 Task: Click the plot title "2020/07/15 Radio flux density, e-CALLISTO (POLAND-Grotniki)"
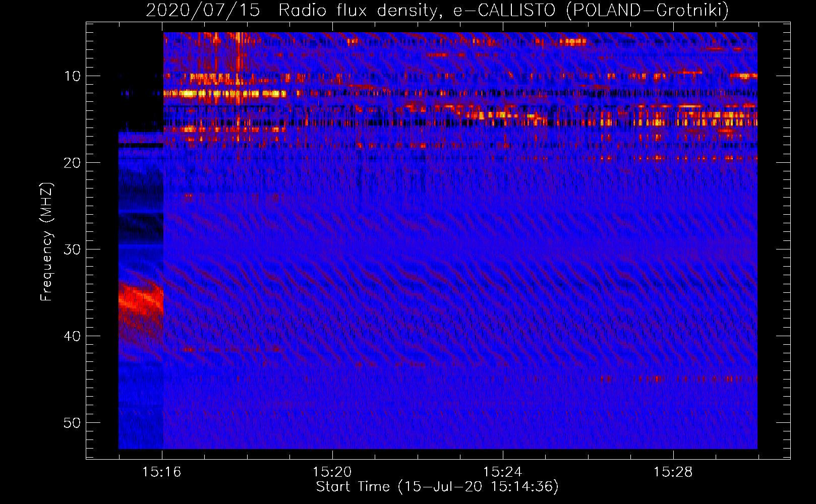pos(437,10)
